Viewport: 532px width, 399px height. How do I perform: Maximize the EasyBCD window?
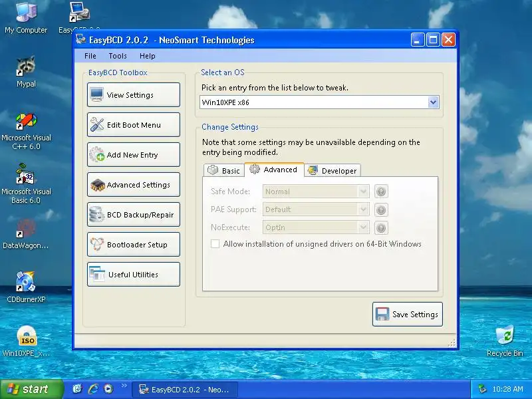[x=433, y=40]
